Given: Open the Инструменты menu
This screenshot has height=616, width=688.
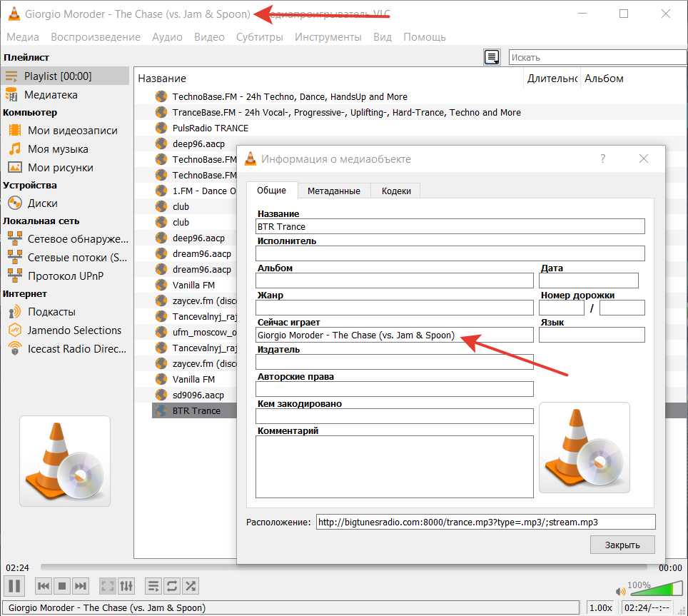Looking at the screenshot, I should pyautogui.click(x=328, y=37).
